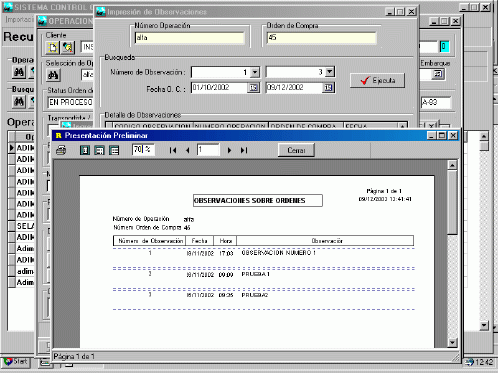Close the Presentación Preliminar window
498x373 pixels.
click(x=453, y=135)
